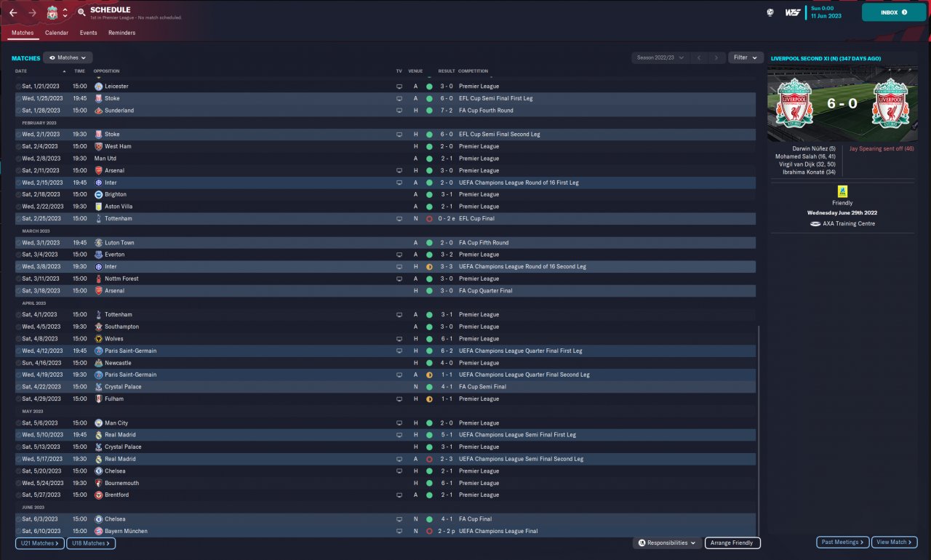Open the Nottm Forest club crest
This screenshot has height=560, width=931.
coord(99,279)
